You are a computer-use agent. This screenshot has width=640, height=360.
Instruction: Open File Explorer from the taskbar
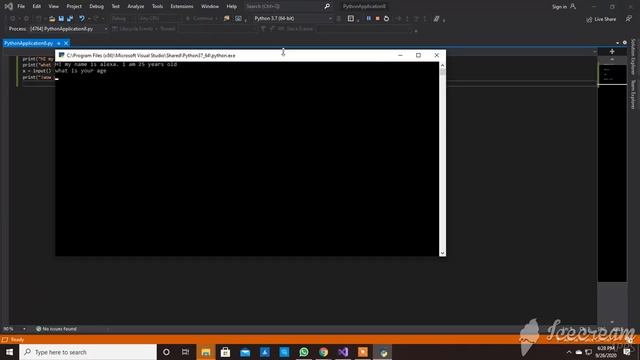pyautogui.click(x=206, y=352)
